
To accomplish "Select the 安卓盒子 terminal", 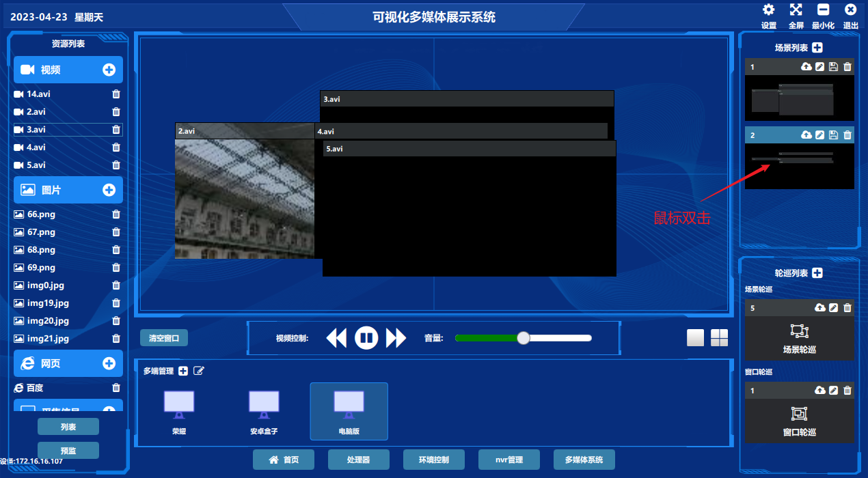I will [x=264, y=412].
